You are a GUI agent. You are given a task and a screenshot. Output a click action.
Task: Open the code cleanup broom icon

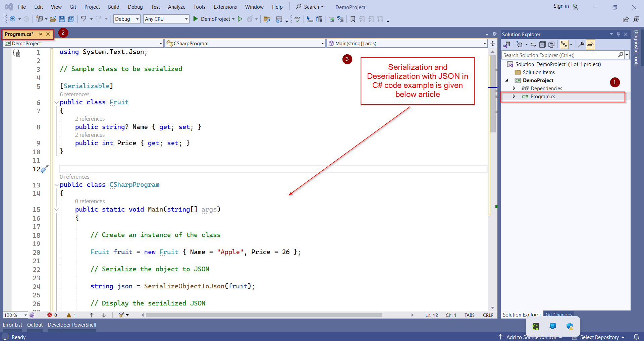[121, 315]
